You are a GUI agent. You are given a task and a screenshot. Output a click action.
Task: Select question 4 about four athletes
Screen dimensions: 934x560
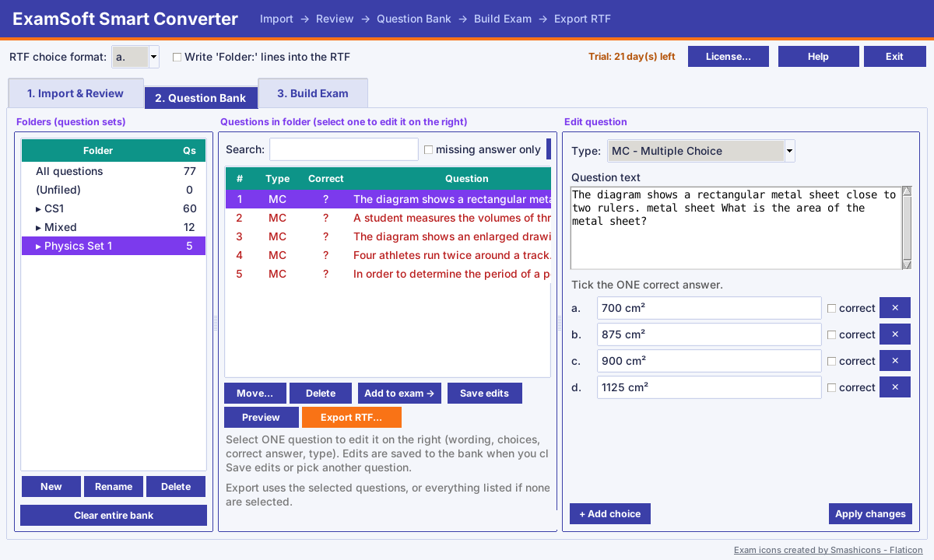click(388, 255)
